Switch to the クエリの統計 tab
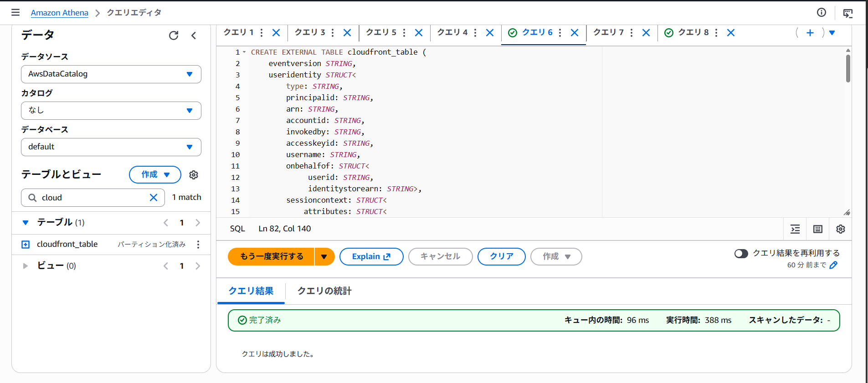 point(324,291)
